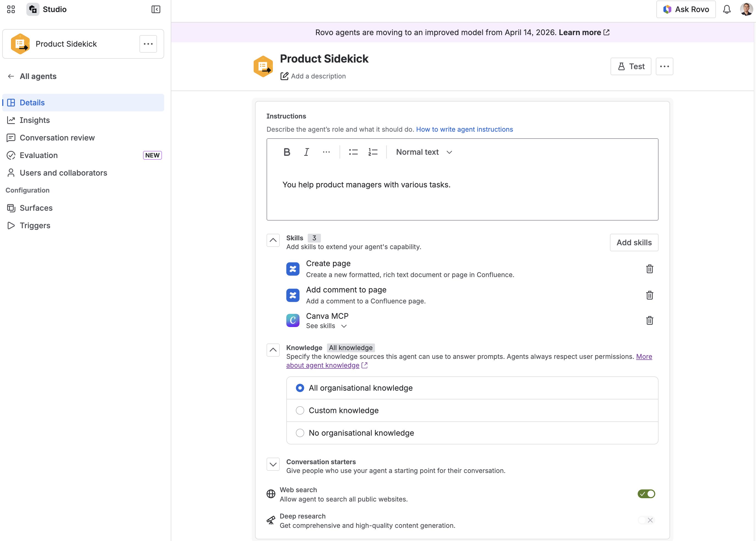Screen dimensions: 756x541
Task: Open the sidebar Product Sidekick more options menu
Action: point(148,44)
